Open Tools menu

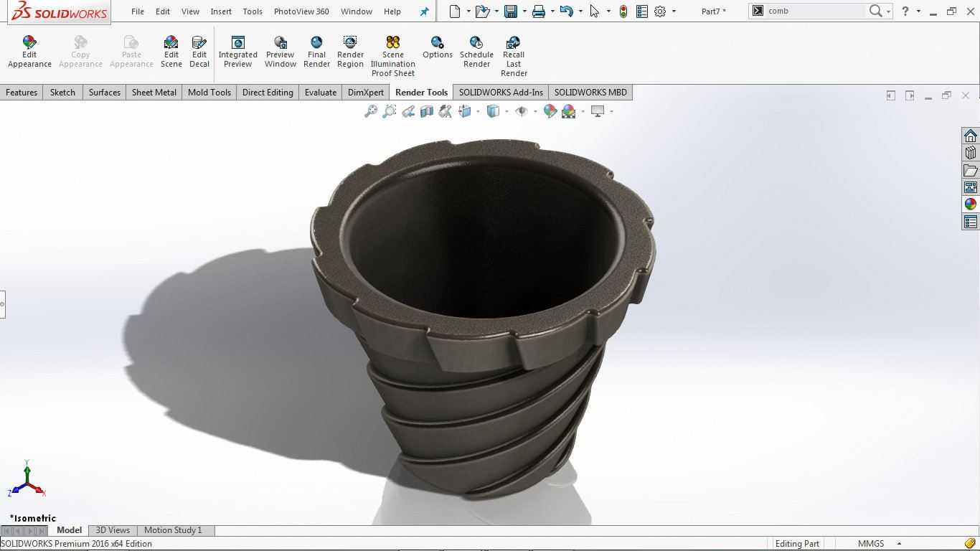coord(253,11)
